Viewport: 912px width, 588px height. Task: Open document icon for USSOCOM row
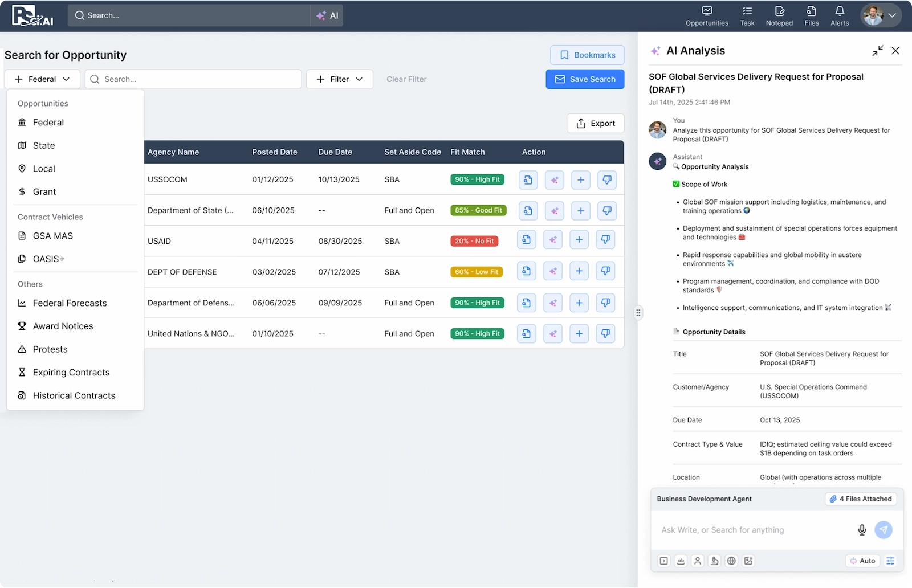click(528, 180)
